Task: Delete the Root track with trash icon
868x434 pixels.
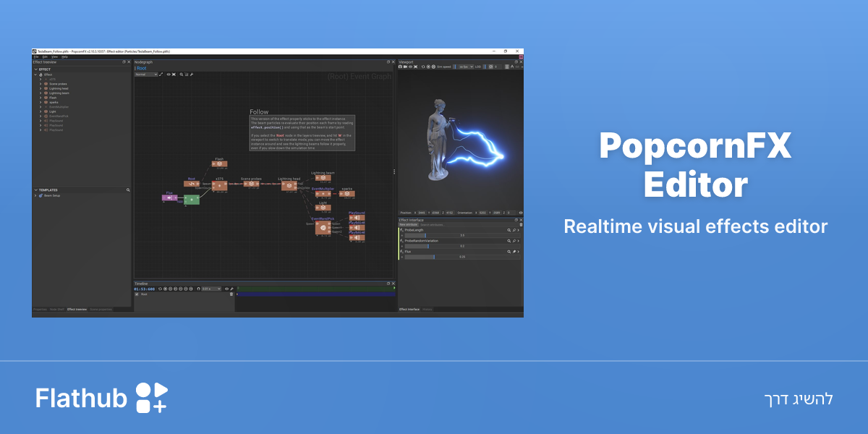Action: coord(231,294)
